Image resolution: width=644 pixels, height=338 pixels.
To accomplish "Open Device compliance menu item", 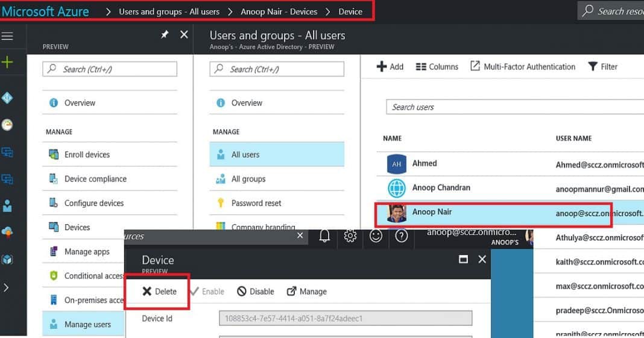I will (x=95, y=179).
